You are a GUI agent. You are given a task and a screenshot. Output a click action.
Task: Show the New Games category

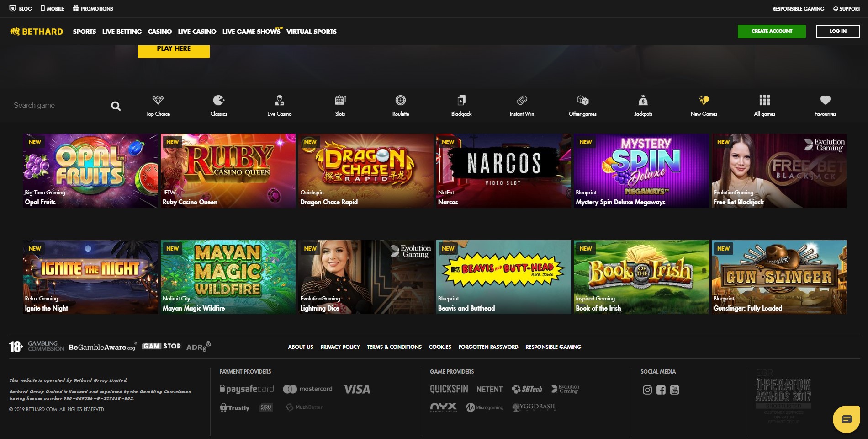point(704,106)
